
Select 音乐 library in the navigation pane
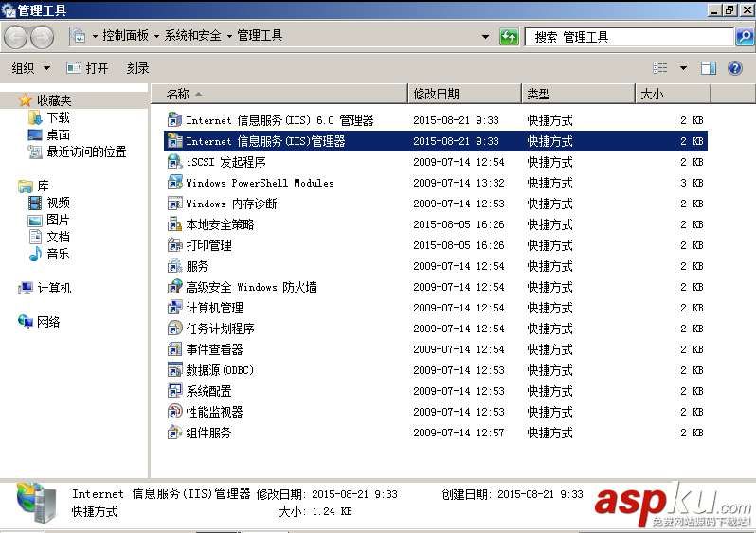point(59,254)
